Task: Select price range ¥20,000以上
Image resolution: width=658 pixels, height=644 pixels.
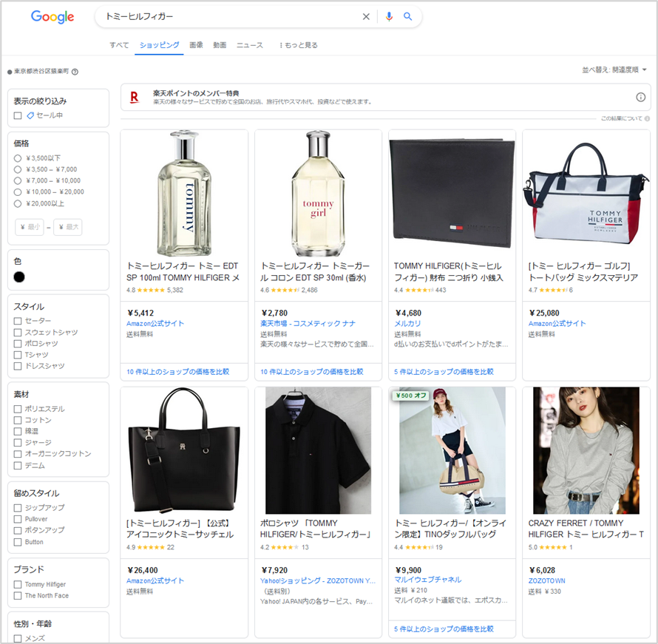Action: (18, 203)
